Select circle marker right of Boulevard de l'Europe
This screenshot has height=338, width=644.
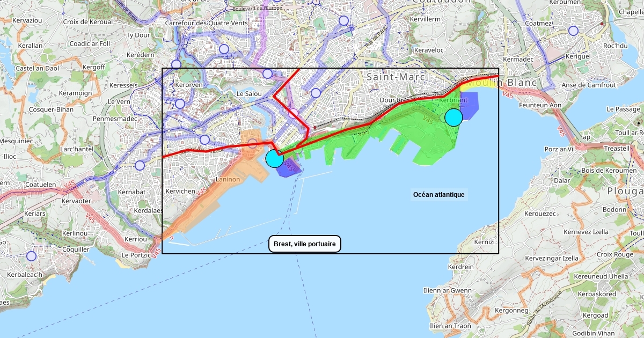pyautogui.click(x=344, y=21)
